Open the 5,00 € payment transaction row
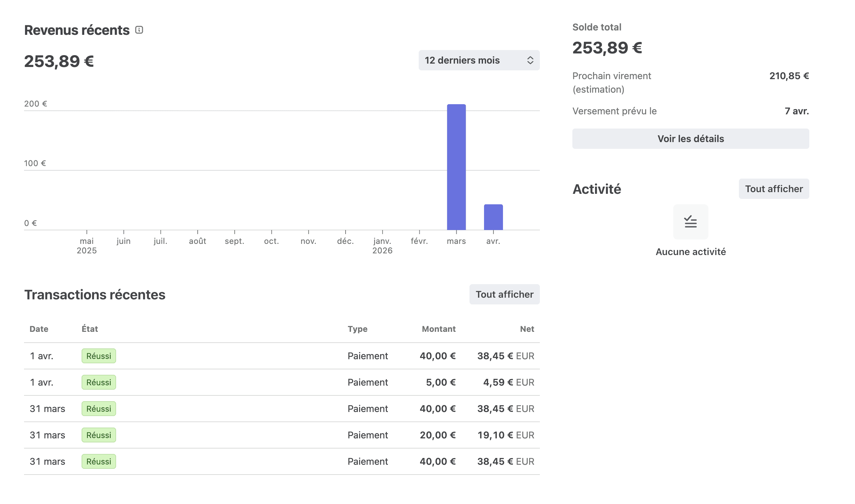 coord(281,382)
